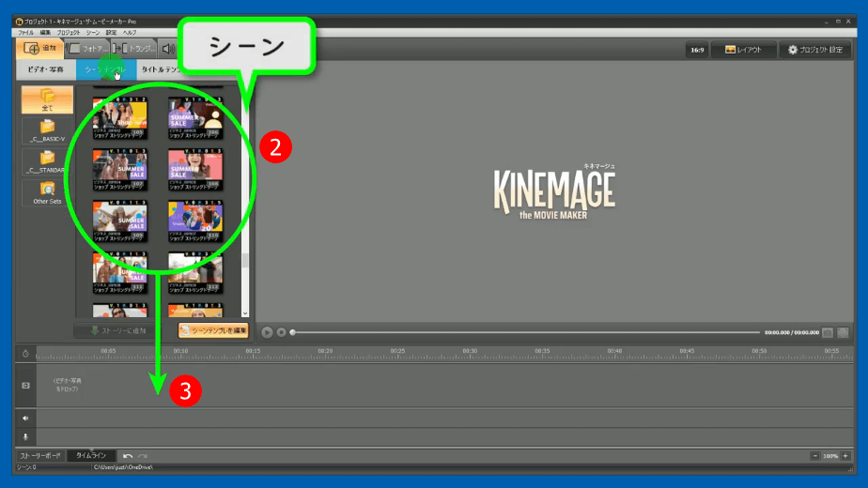Viewport: 868px width, 488px height.
Task: Open the プロジェクト menu in menu bar
Action: coord(70,32)
